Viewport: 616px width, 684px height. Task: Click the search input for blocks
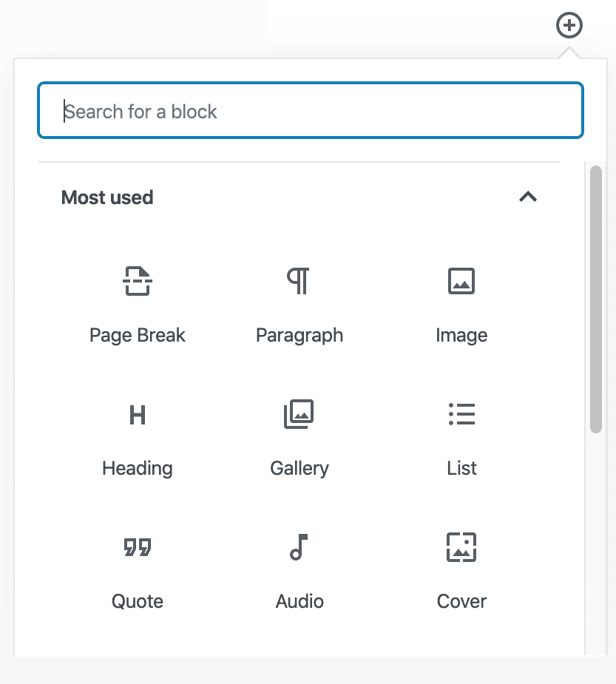[311, 111]
